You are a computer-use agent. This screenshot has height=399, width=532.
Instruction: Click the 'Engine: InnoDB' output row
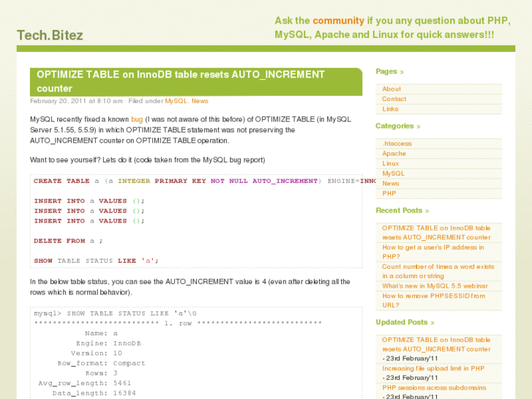point(108,343)
